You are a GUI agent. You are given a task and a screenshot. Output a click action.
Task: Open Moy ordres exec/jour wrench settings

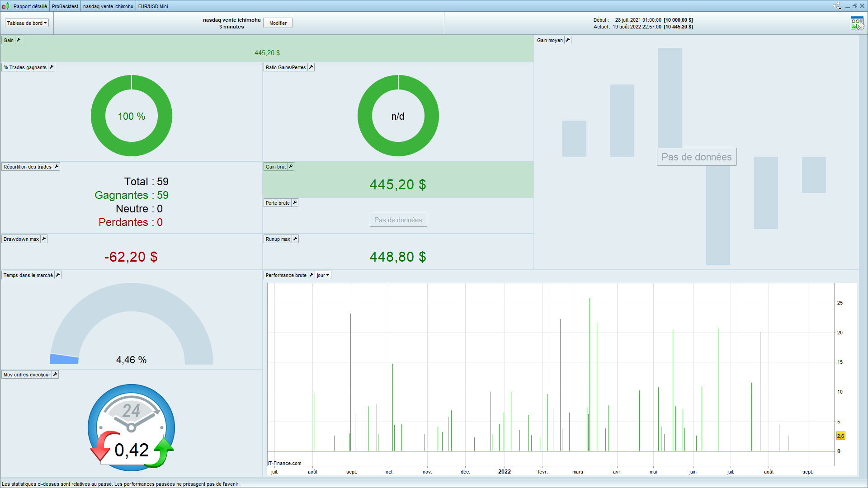coord(55,375)
